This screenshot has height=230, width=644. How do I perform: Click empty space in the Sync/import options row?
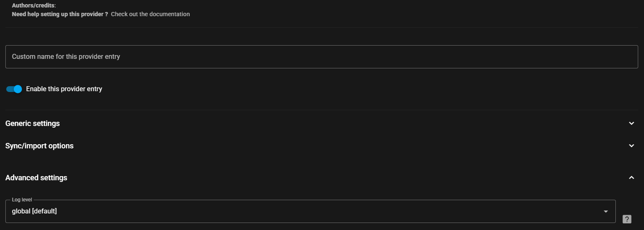(332, 146)
